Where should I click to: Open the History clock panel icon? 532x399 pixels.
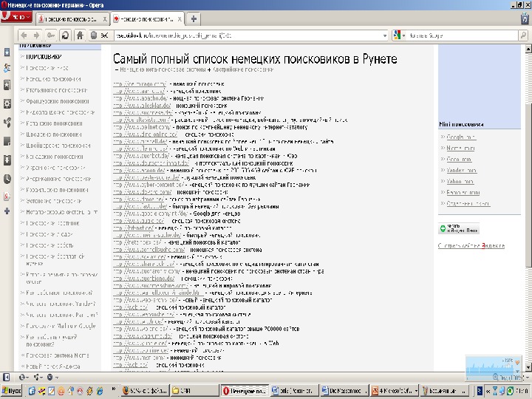pyautogui.click(x=7, y=179)
